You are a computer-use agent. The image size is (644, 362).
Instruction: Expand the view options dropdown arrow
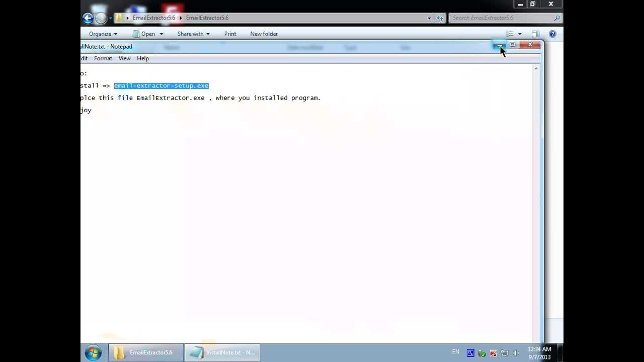click(520, 34)
